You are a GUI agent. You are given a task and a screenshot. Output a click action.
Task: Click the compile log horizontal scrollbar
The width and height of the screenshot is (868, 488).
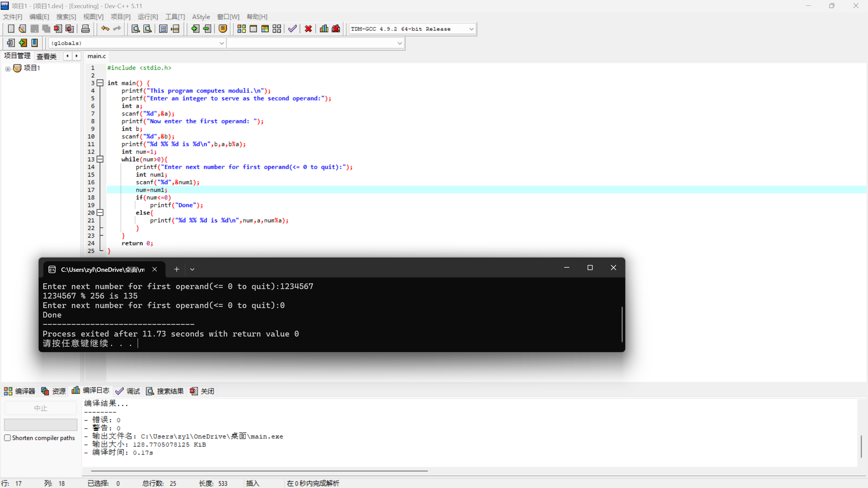point(259,471)
